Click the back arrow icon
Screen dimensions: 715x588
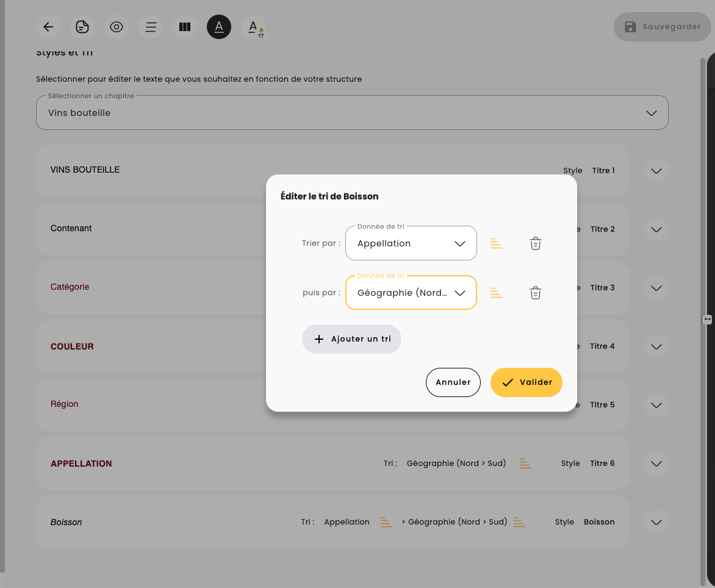point(48,27)
